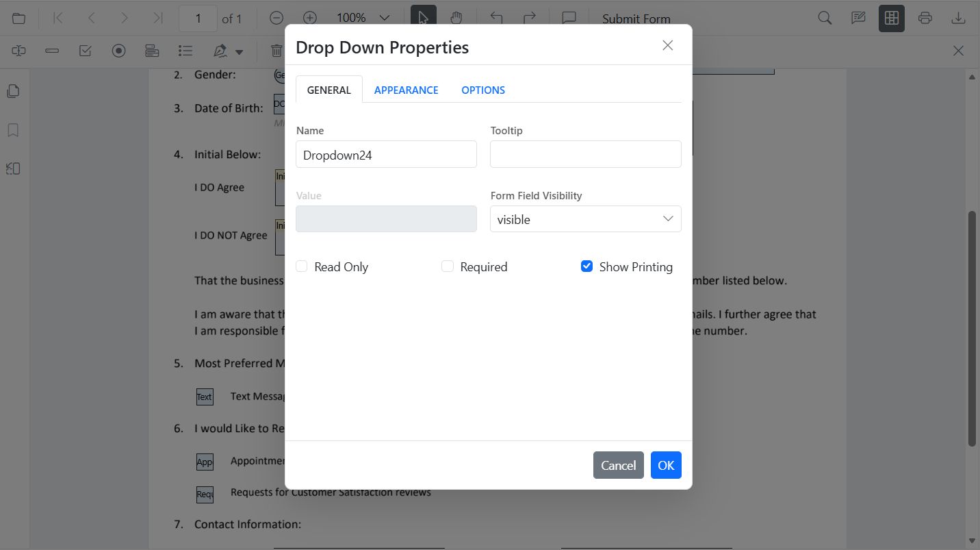Open the search magnifier tool
This screenshot has width=980, height=550.
click(x=825, y=18)
